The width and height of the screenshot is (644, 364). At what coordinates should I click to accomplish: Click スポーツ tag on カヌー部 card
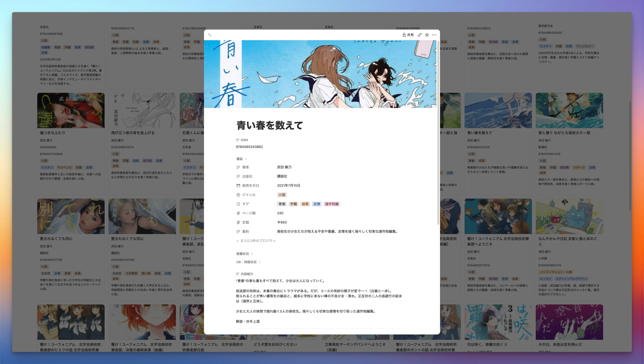coord(579,167)
